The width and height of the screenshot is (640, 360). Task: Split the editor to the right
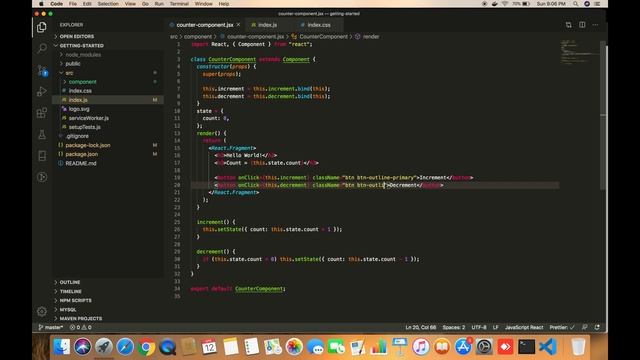582,25
